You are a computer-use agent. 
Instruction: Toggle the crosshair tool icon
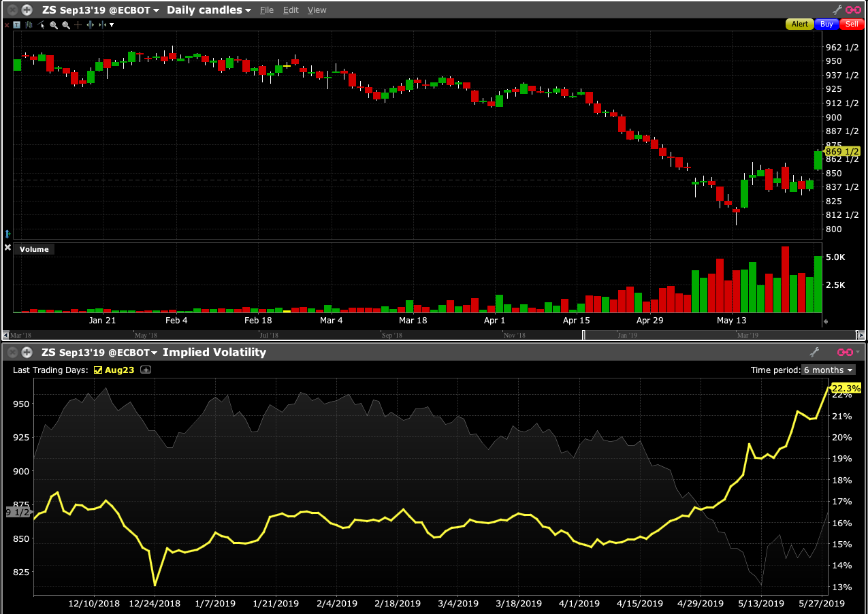(78, 25)
